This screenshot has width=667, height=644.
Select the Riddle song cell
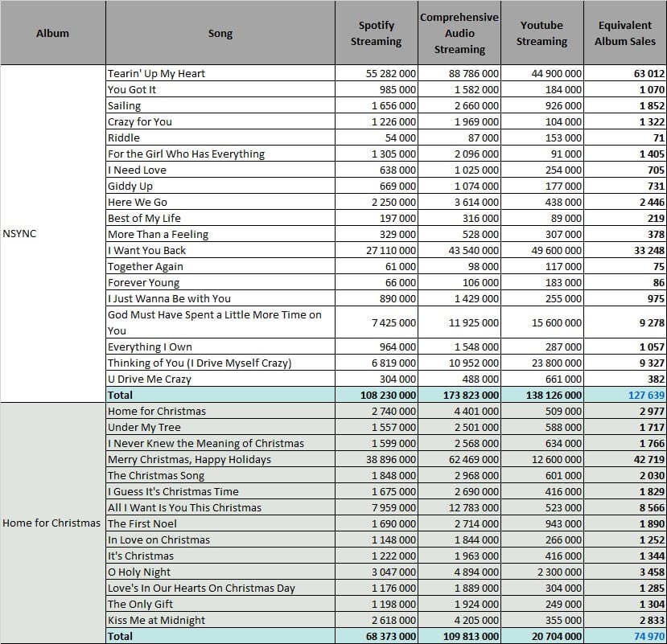pyautogui.click(x=220, y=137)
